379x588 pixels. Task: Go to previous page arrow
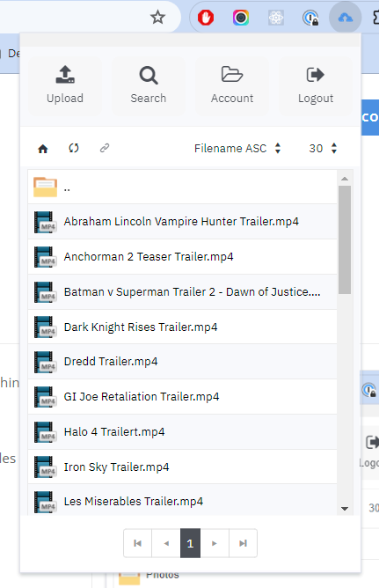click(x=166, y=543)
